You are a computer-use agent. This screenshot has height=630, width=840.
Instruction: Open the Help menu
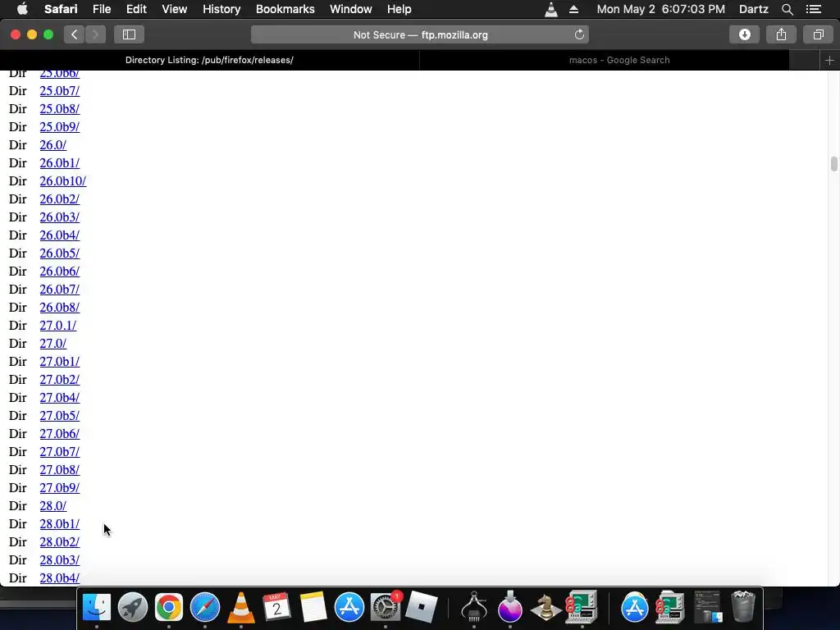399,9
